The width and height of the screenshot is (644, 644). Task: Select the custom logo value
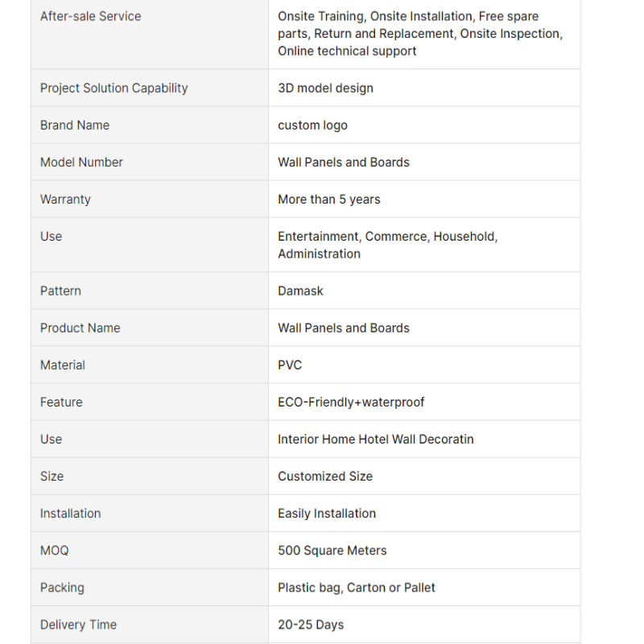(312, 126)
